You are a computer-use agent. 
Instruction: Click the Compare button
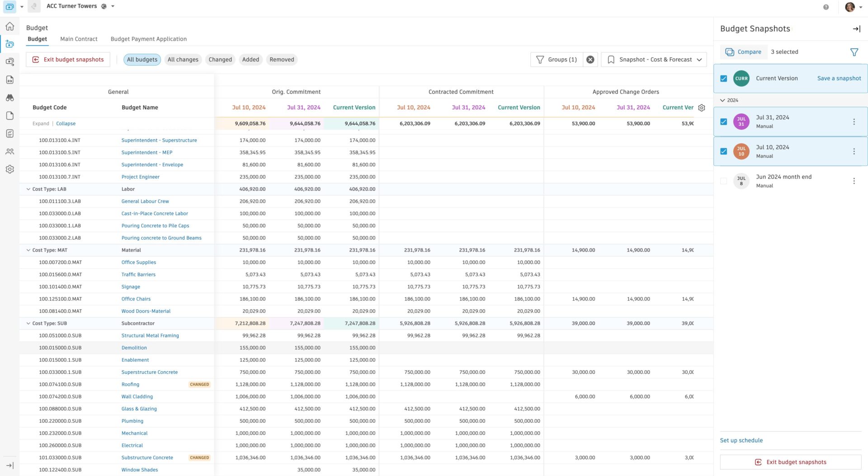pyautogui.click(x=743, y=52)
